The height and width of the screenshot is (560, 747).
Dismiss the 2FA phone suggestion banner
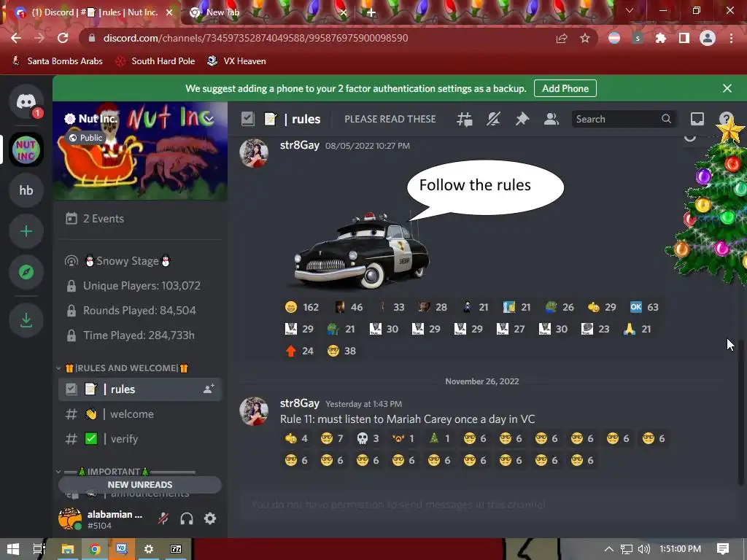pyautogui.click(x=727, y=88)
